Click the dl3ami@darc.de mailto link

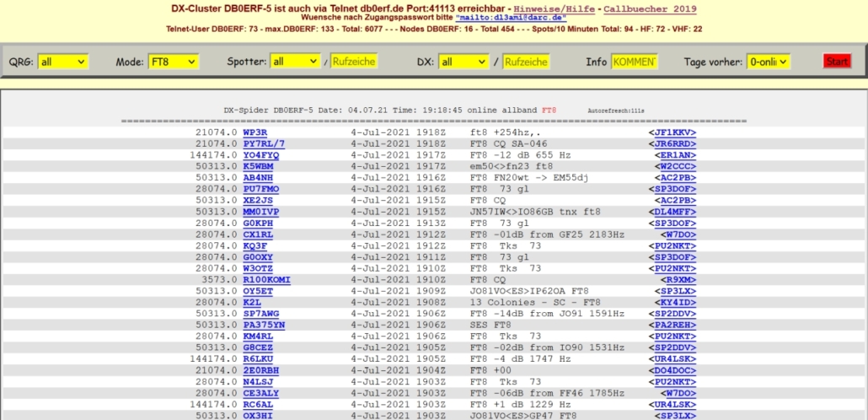[512, 17]
